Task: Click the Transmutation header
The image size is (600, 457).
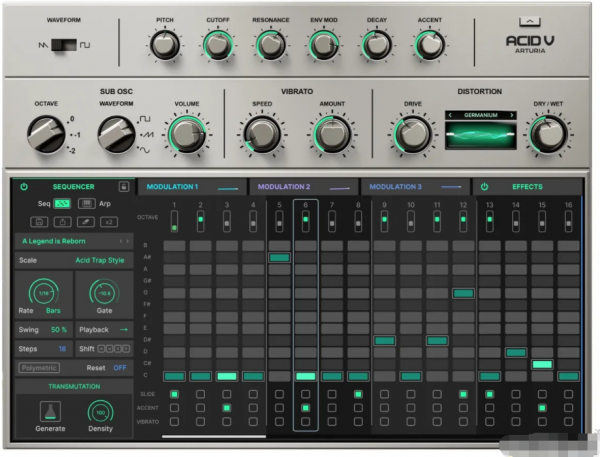Action: (x=74, y=387)
